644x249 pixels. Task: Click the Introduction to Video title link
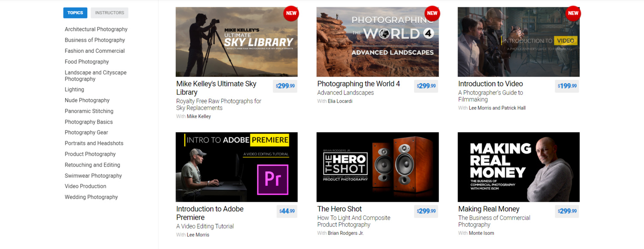(x=490, y=84)
